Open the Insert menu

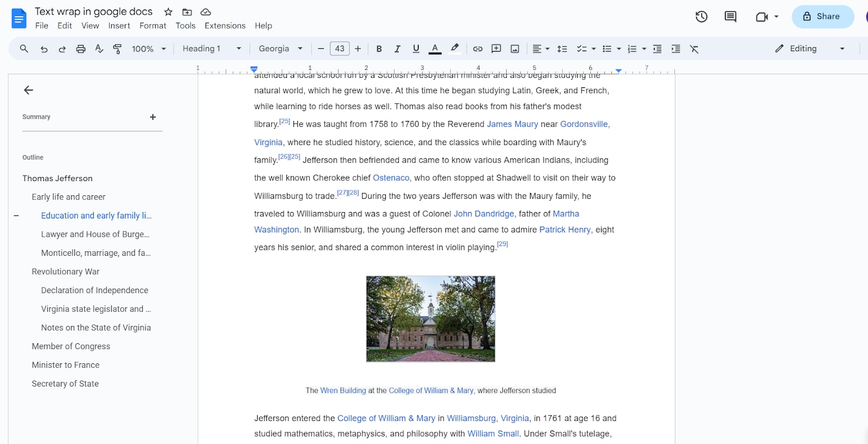tap(119, 25)
